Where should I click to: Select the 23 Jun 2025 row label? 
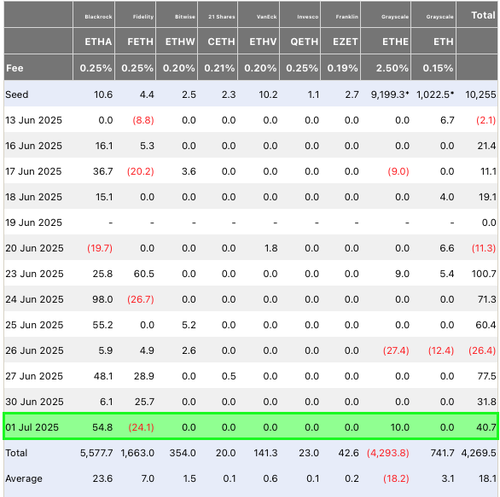[34, 274]
